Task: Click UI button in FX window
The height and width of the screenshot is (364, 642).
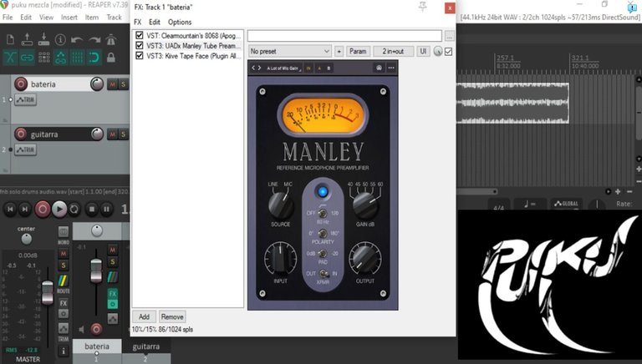Action: 423,51
